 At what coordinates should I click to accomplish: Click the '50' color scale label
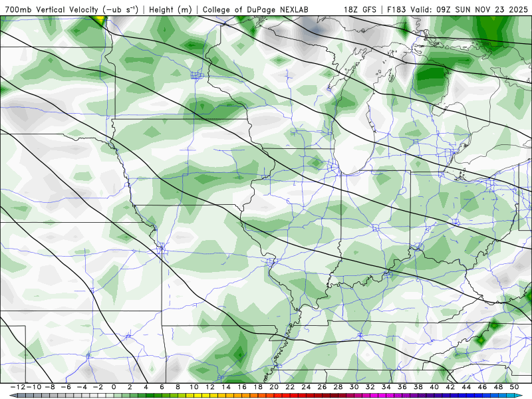coord(514,387)
